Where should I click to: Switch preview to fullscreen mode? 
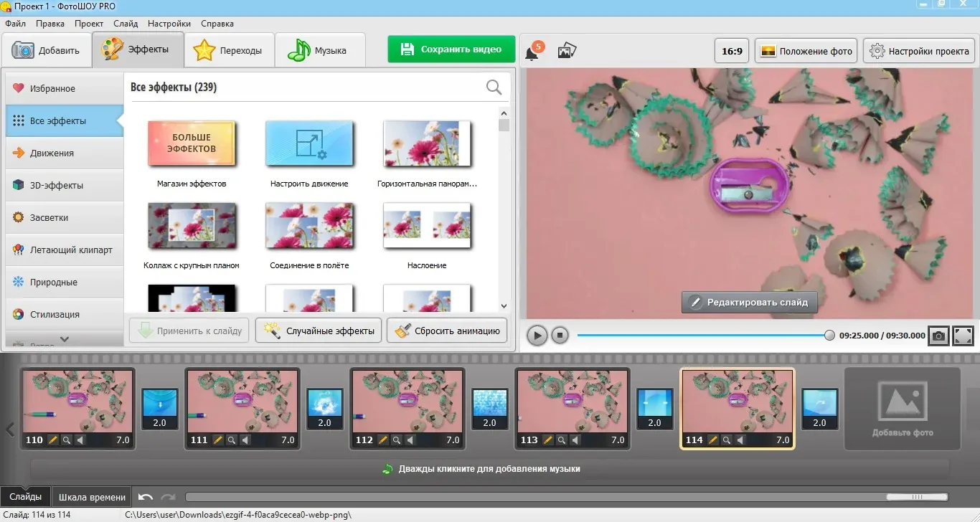(x=963, y=335)
